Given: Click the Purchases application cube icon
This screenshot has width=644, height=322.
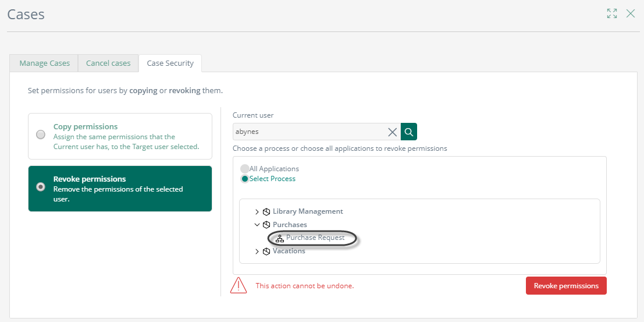Looking at the screenshot, I should click(x=266, y=225).
